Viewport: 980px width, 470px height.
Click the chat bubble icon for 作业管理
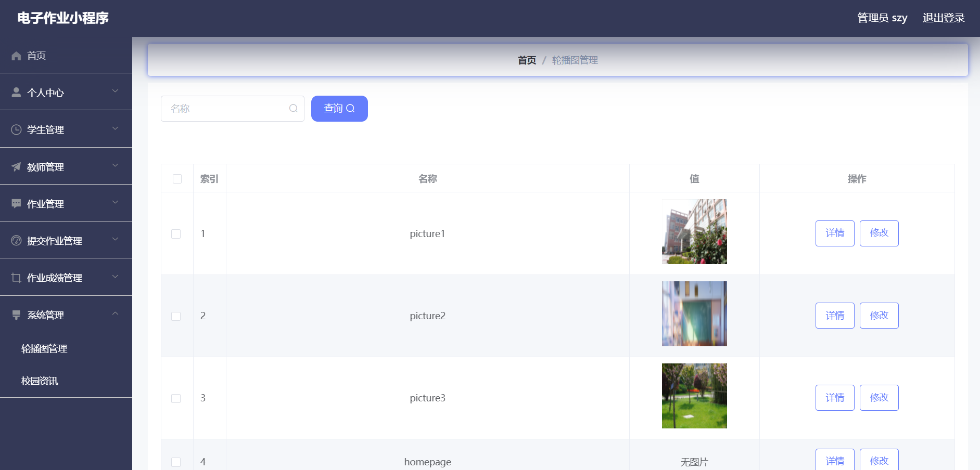(16, 204)
